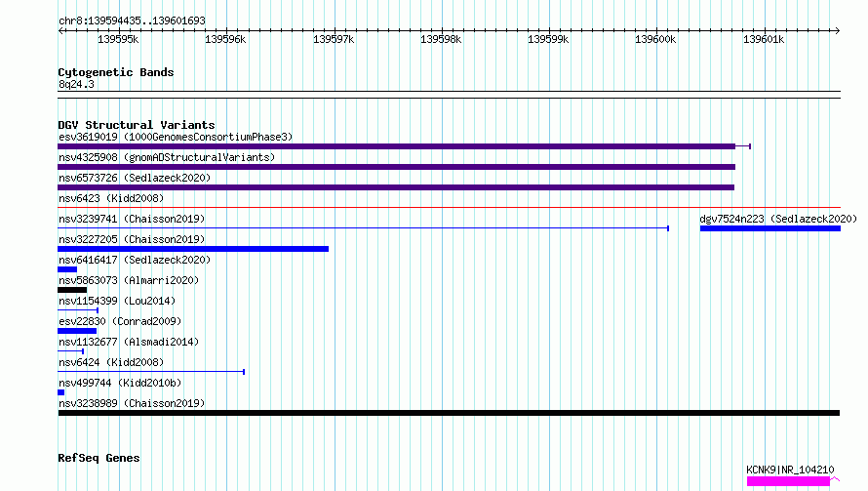This screenshot has height=491, width=868.
Task: Click the magenta KCNK9 gene bar
Action: (x=788, y=481)
